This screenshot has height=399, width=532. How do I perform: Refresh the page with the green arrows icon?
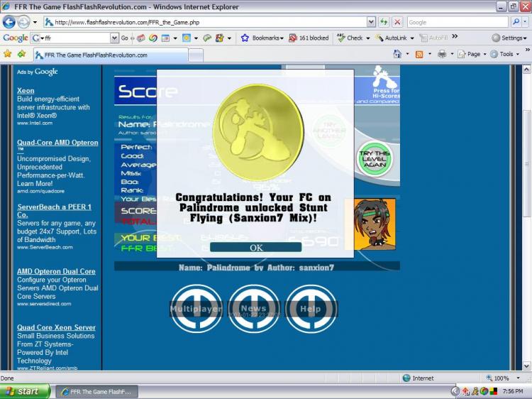tap(384, 23)
